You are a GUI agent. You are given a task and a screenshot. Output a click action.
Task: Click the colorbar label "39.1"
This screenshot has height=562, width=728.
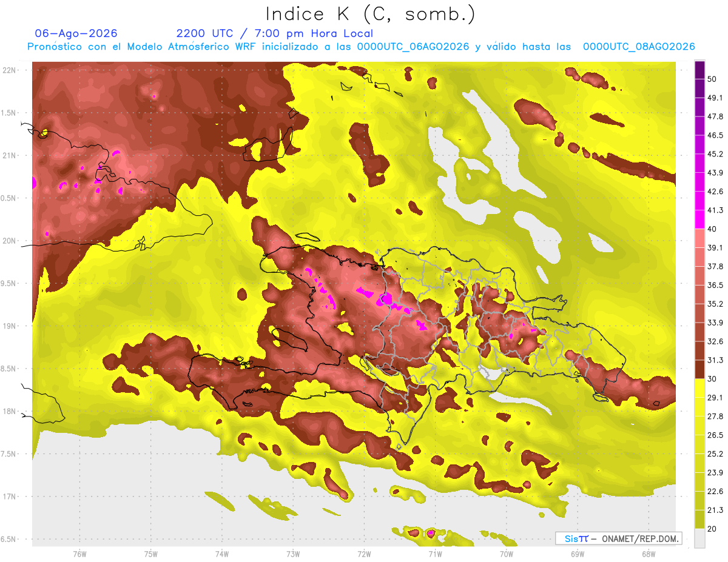[715, 247]
